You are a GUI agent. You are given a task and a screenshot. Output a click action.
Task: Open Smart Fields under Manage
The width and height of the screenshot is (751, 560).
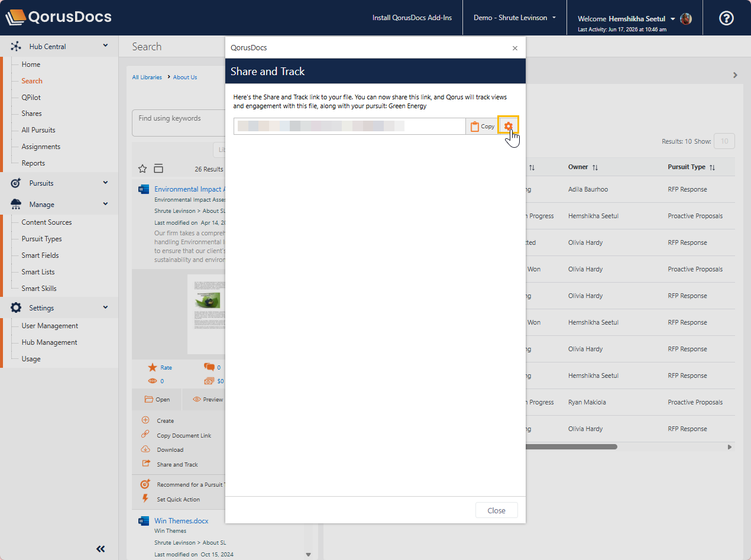pyautogui.click(x=40, y=255)
